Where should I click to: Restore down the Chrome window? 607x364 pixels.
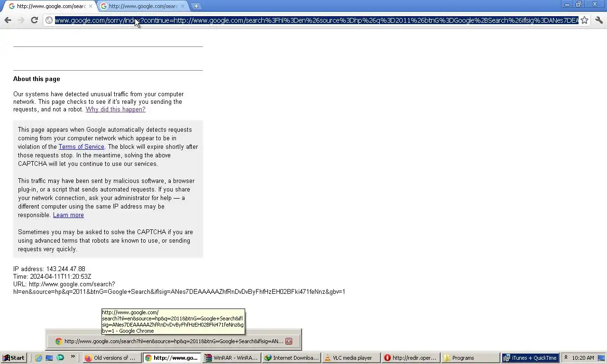(579, 4)
